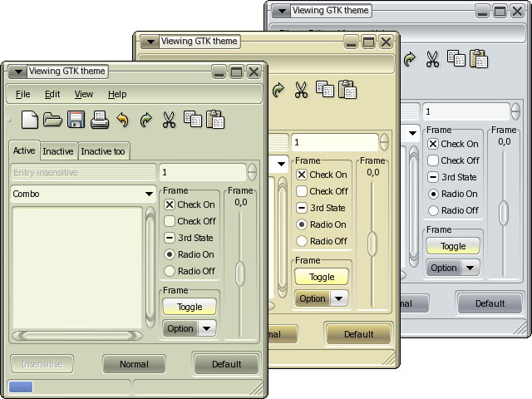Redo with green arrow icon in green window
532x399 pixels.
click(x=146, y=120)
